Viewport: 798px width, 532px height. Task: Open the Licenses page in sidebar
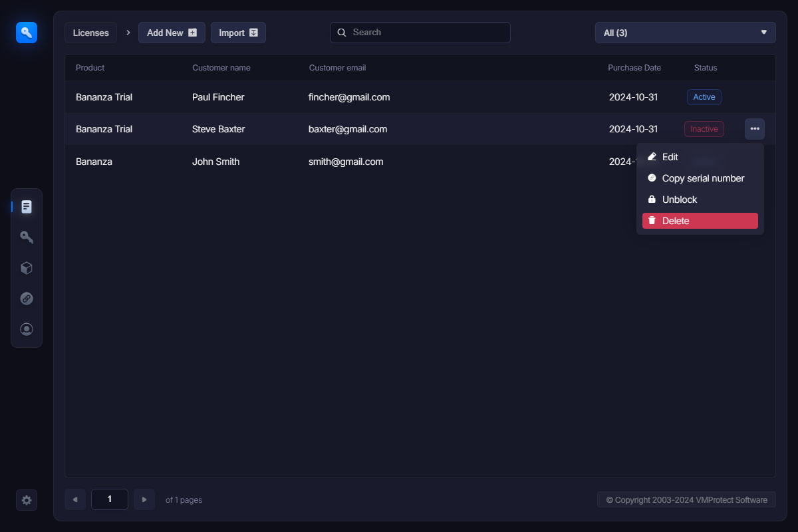pos(27,207)
